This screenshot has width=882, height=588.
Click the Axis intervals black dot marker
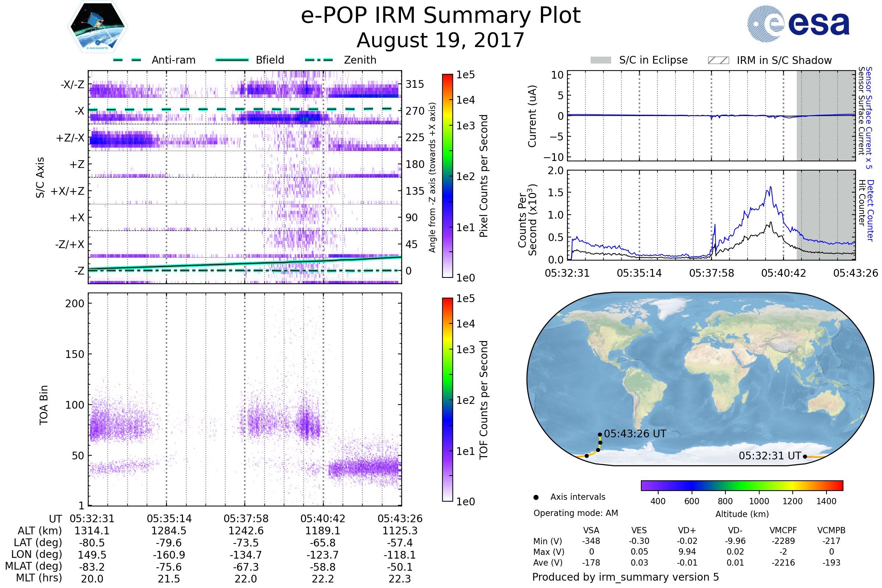click(x=536, y=497)
